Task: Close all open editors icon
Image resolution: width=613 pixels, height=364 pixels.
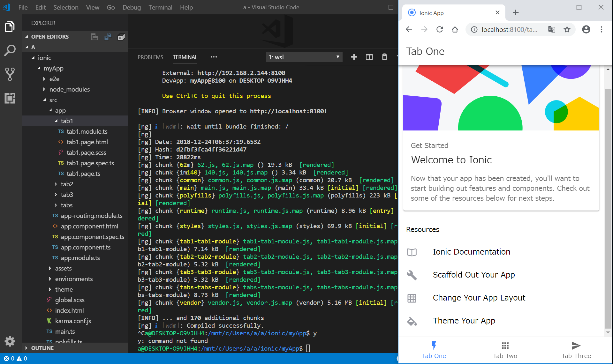Action: tap(121, 37)
